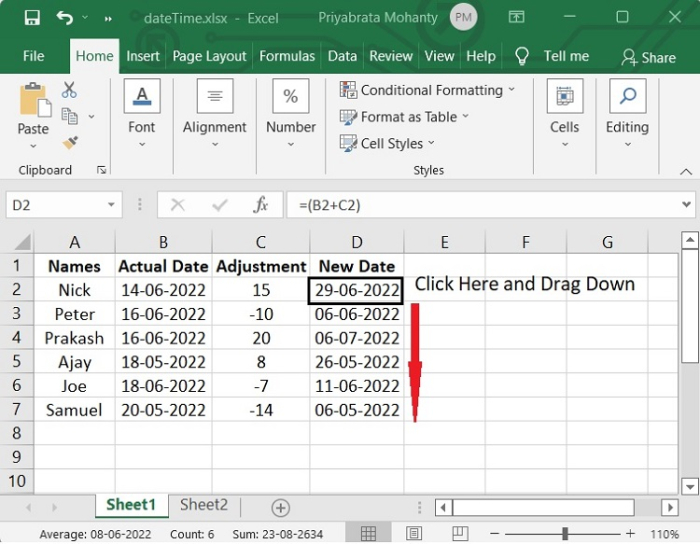The image size is (700, 544).
Task: Click the Share button
Action: click(x=648, y=57)
